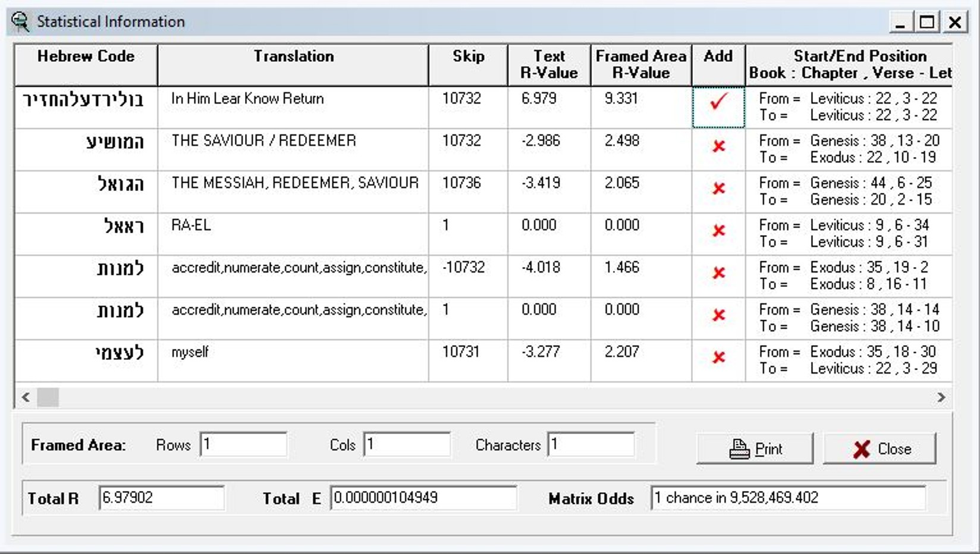Toggle Add mark for THE SAVIOUR / REDEEMER row
Image resolution: width=980 pixels, height=554 pixels.
click(x=718, y=146)
